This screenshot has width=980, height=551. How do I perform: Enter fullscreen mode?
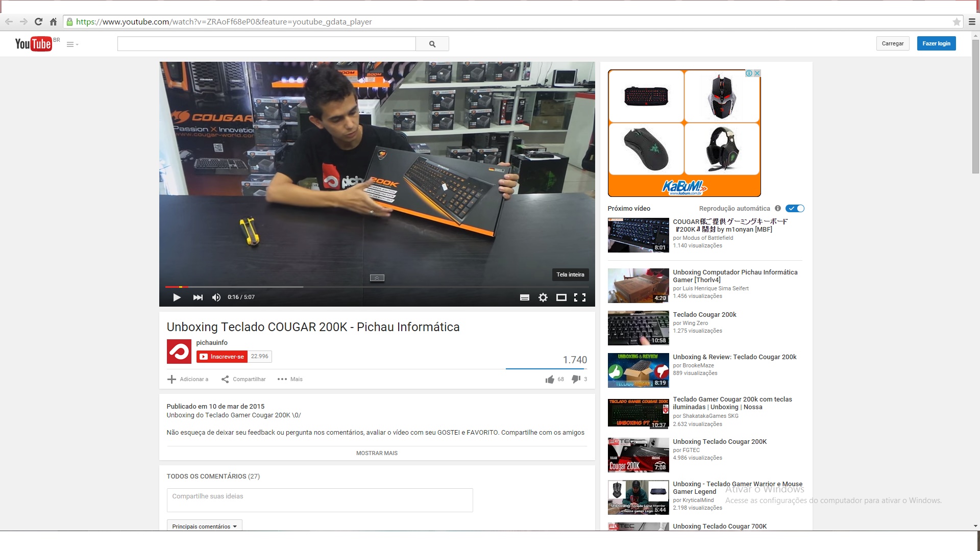coord(580,297)
